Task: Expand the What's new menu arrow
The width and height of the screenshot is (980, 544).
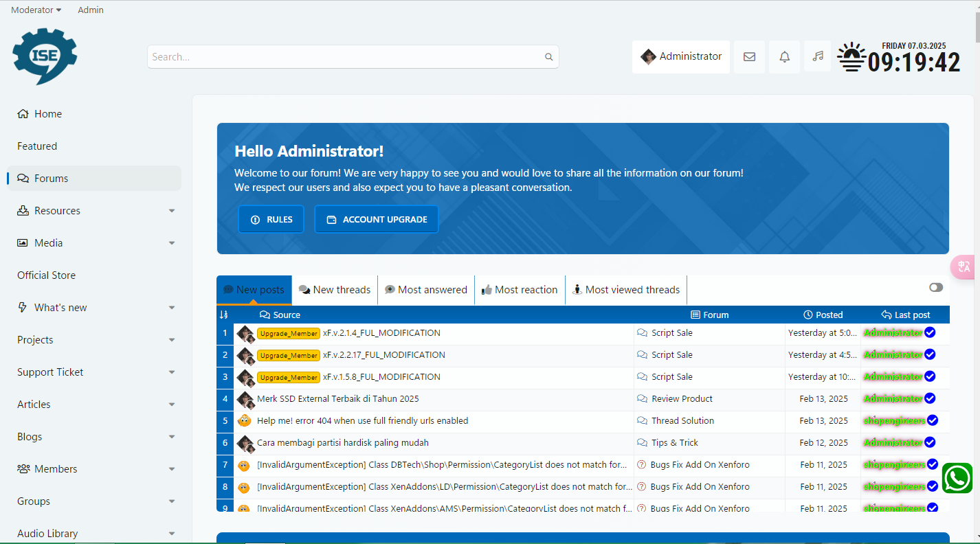Action: coord(172,308)
